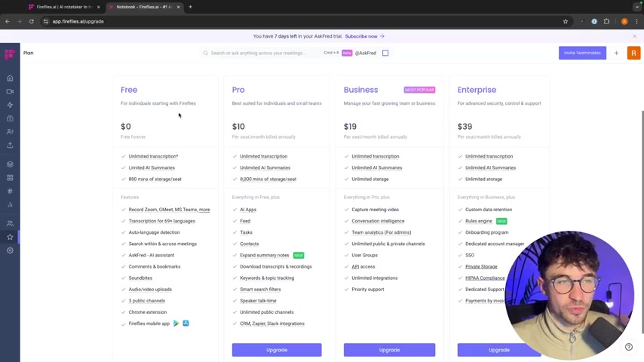Open App Store icon for mobile app

(186, 324)
